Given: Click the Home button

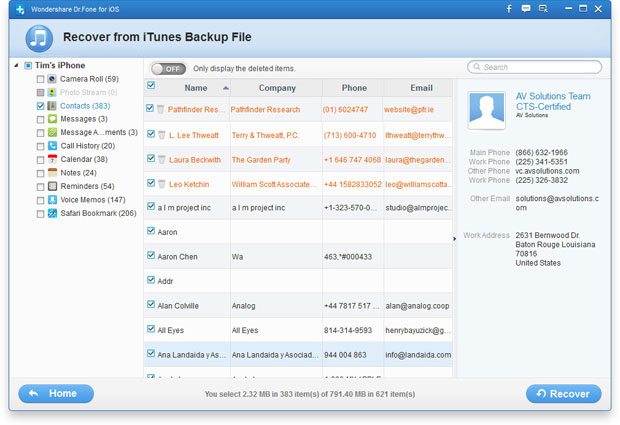Looking at the screenshot, I should coord(56,394).
